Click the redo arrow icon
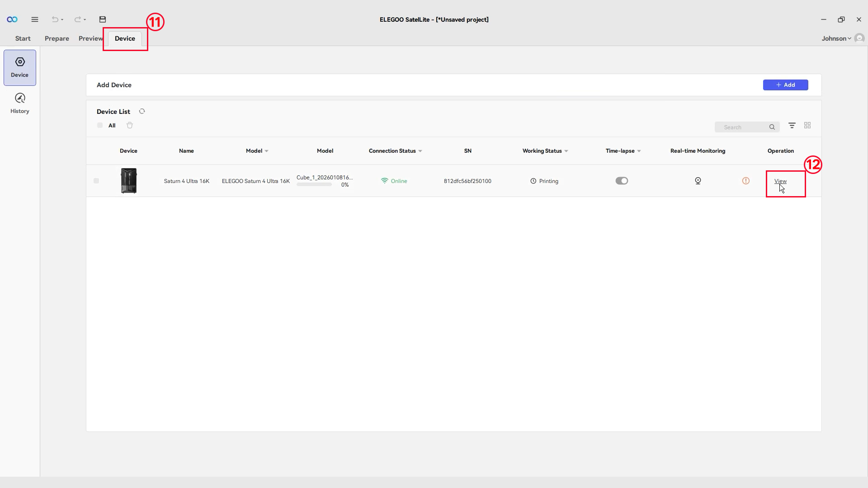 [x=77, y=19]
